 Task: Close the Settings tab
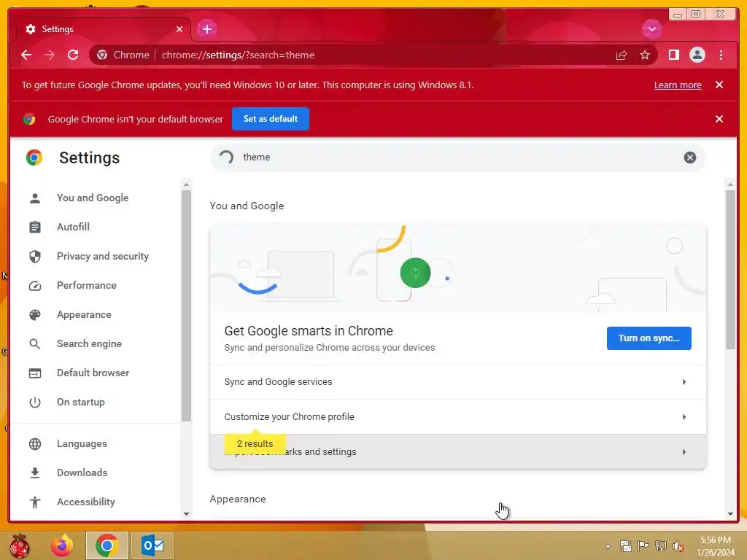pos(179,29)
